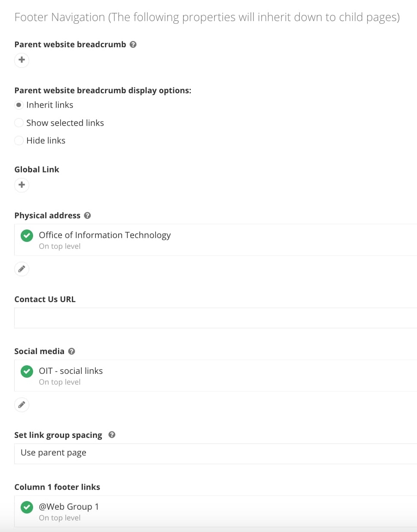This screenshot has height=532, width=417.
Task: Add a Parent website breadcrumb via plus button
Action: (21, 60)
